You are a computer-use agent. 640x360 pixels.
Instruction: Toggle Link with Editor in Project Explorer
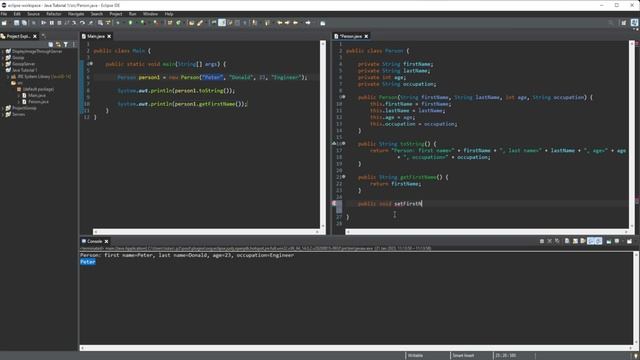[58, 44]
